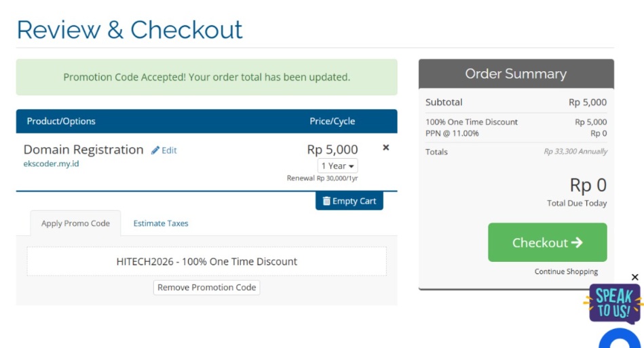Click the arrow icon on the Checkout button
Screen dimensions: 644x348
577,243
